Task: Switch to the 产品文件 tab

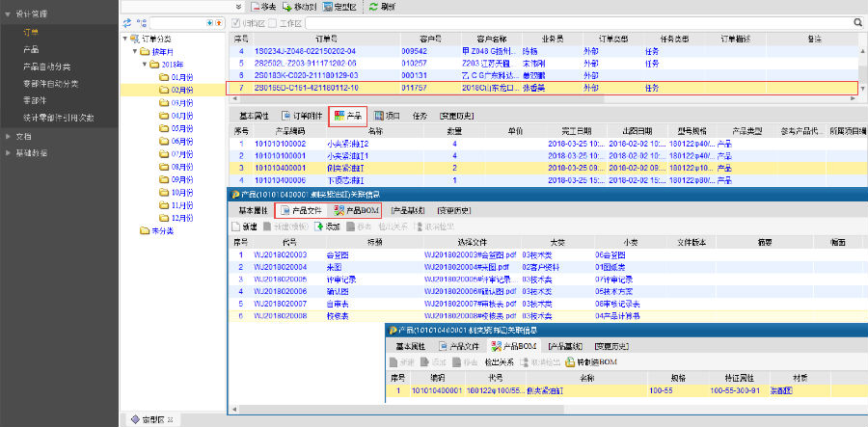Action: point(300,210)
